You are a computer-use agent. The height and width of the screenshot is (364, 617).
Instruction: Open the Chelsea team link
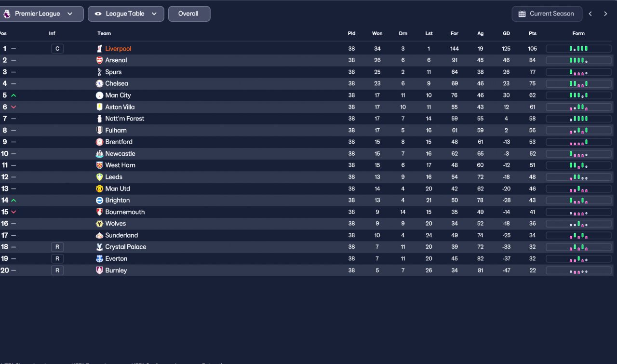pos(117,84)
